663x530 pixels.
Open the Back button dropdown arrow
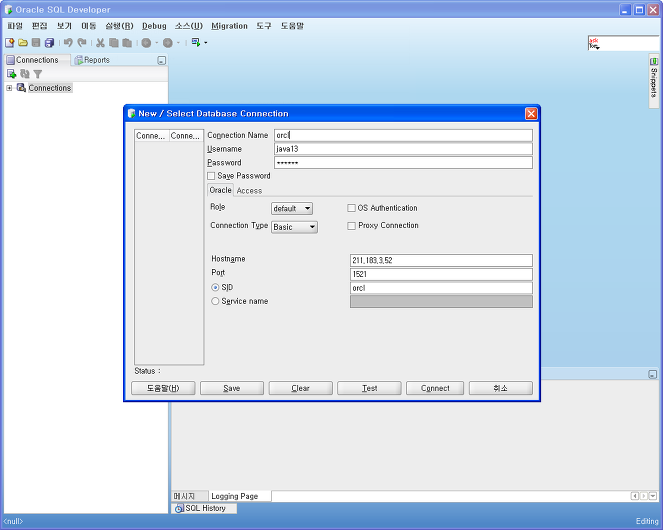point(156,43)
